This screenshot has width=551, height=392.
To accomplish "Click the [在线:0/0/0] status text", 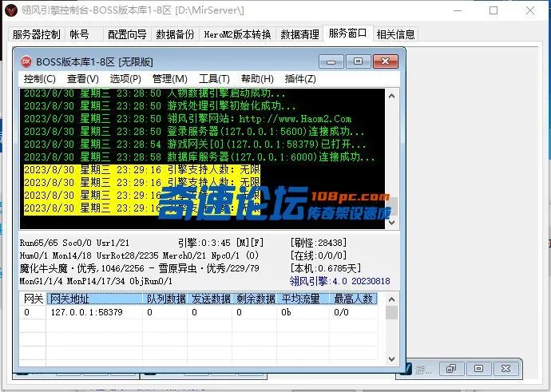I will [319, 255].
